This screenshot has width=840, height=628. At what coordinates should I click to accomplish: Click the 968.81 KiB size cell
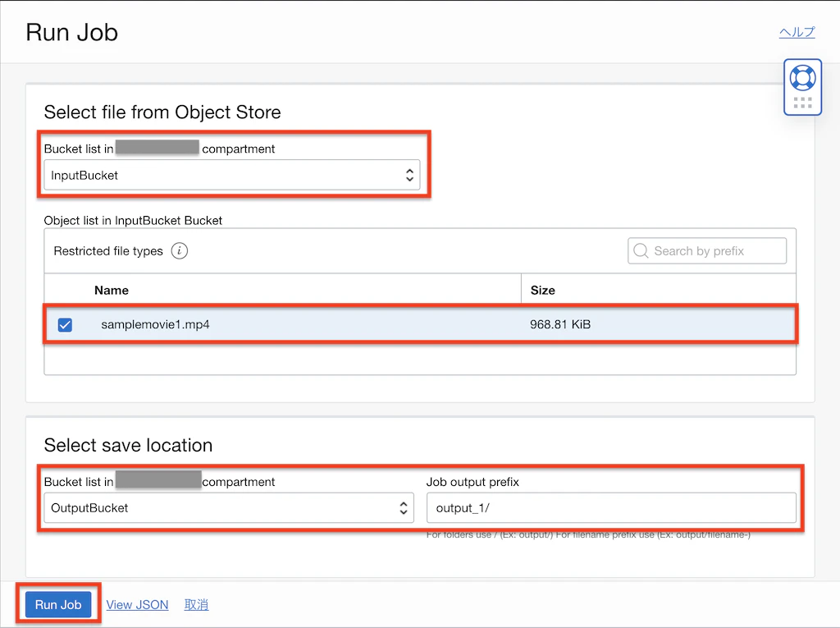[x=560, y=324]
